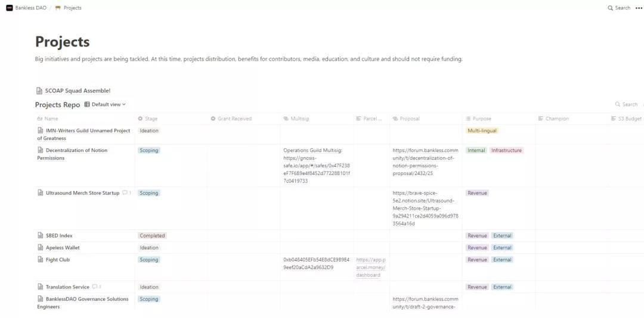Click the Grant Received column header
The height and width of the screenshot is (318, 644).
click(x=234, y=119)
